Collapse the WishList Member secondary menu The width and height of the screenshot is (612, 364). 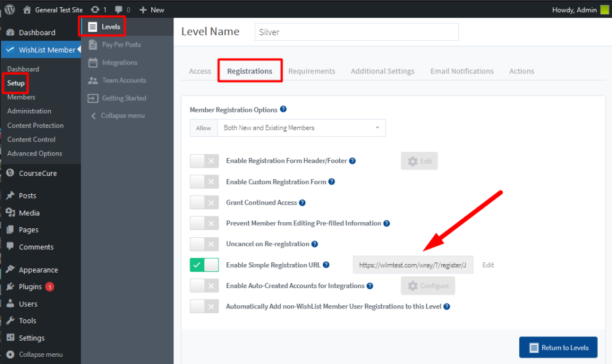118,115
